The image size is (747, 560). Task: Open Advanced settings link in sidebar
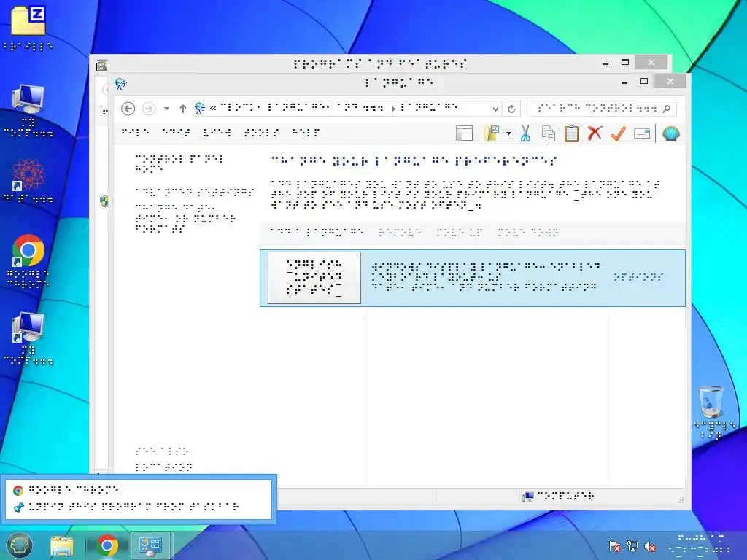[195, 192]
